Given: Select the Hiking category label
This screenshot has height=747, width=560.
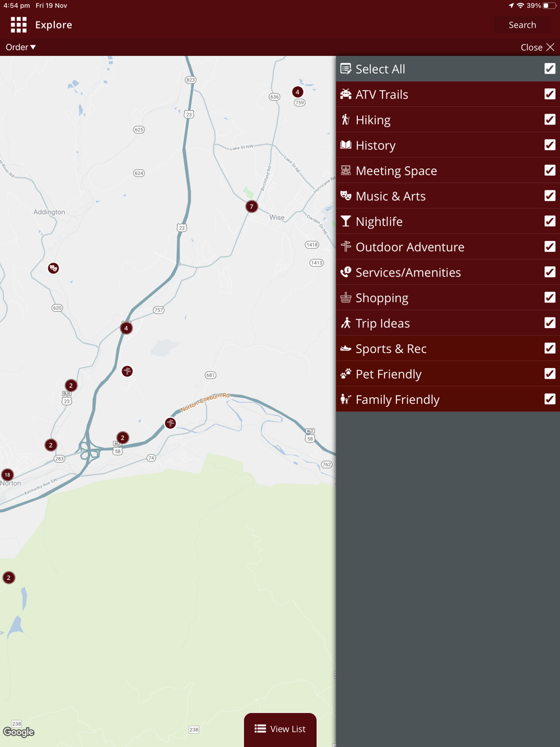Looking at the screenshot, I should click(x=373, y=120).
